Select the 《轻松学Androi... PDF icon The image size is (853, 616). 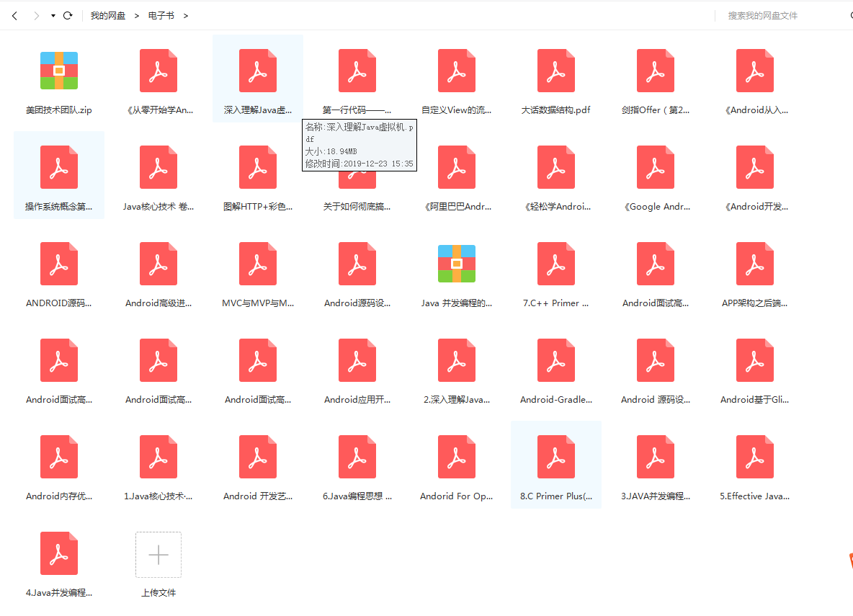(556, 167)
